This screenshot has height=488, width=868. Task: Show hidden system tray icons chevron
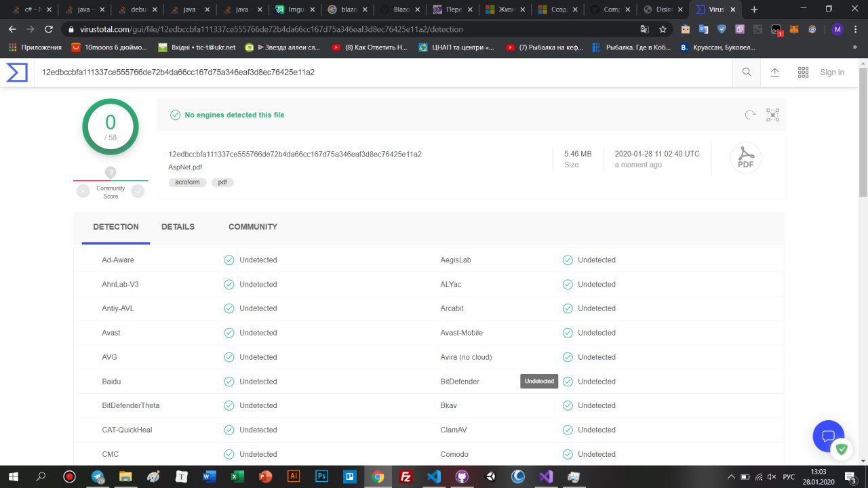(732, 476)
